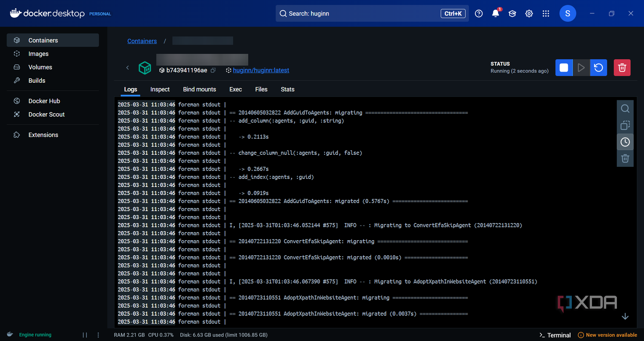Copy logs to clipboard icon

pyautogui.click(x=625, y=125)
